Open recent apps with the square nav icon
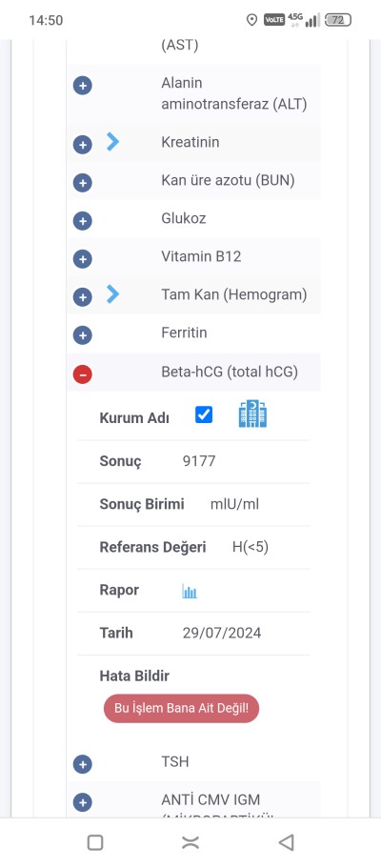This screenshot has height=868, width=381. point(95,842)
